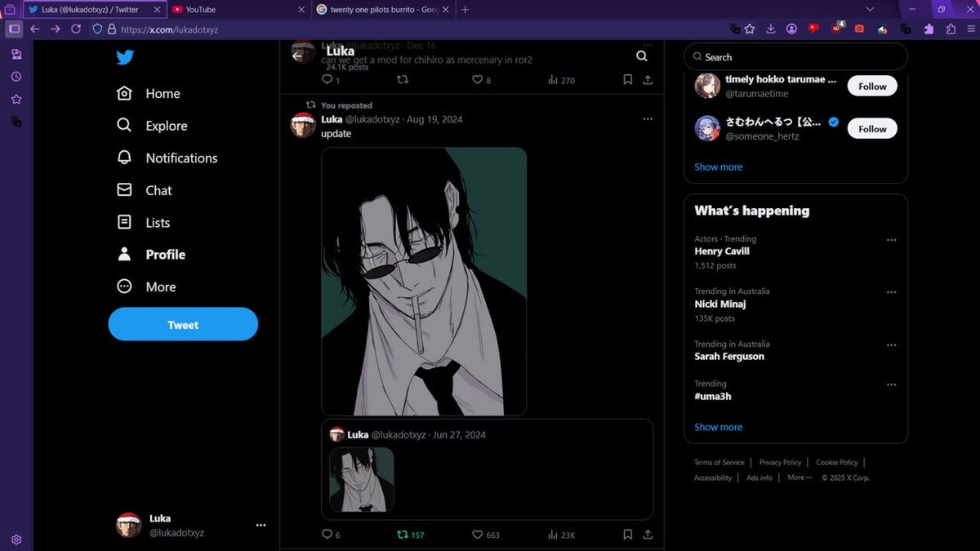Open the Sarah Ferguson trending topic
Image resolution: width=980 pixels, height=551 pixels.
729,356
